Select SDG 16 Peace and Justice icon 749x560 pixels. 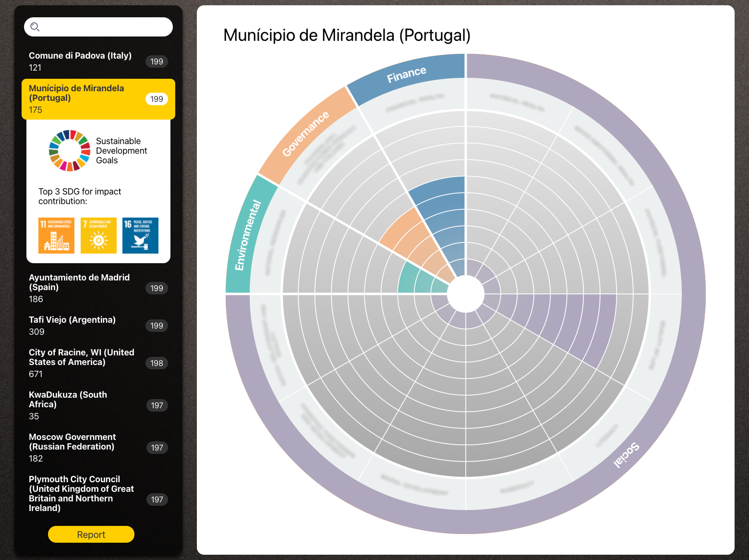pos(140,235)
